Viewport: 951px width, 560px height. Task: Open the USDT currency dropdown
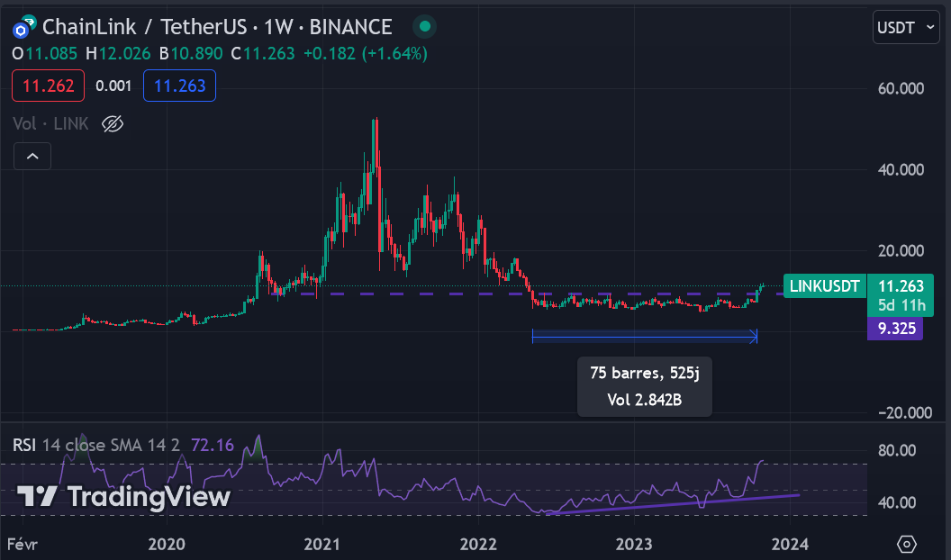[x=905, y=27]
